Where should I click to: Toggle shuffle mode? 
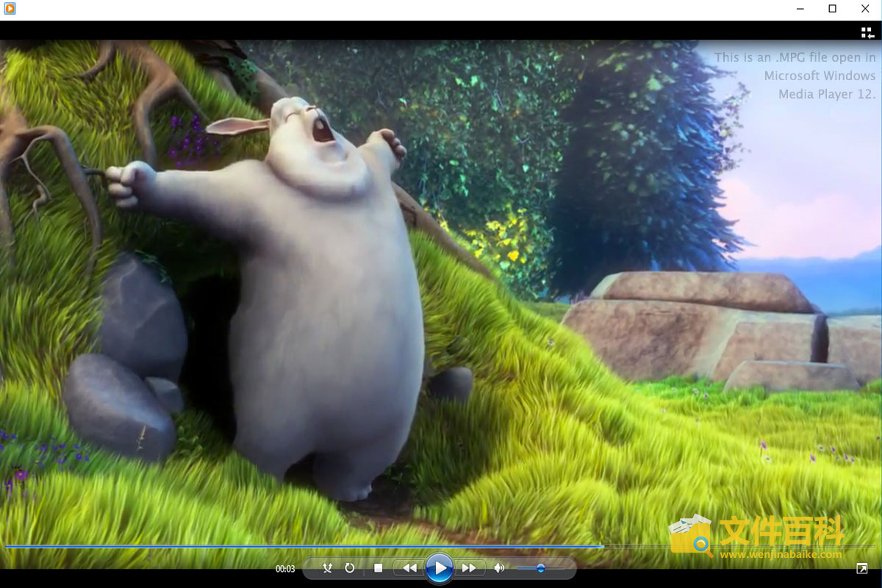(x=328, y=568)
